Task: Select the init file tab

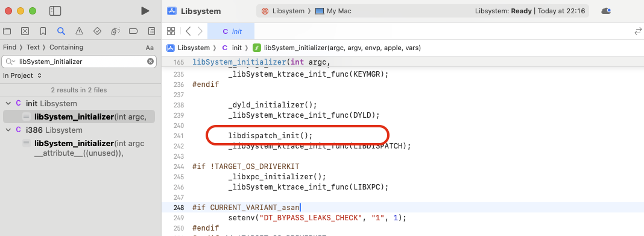Action: [x=231, y=31]
